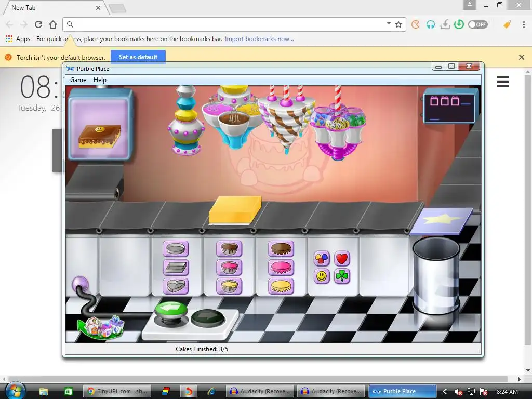Add the smiley face decoration topping

pos(322,276)
